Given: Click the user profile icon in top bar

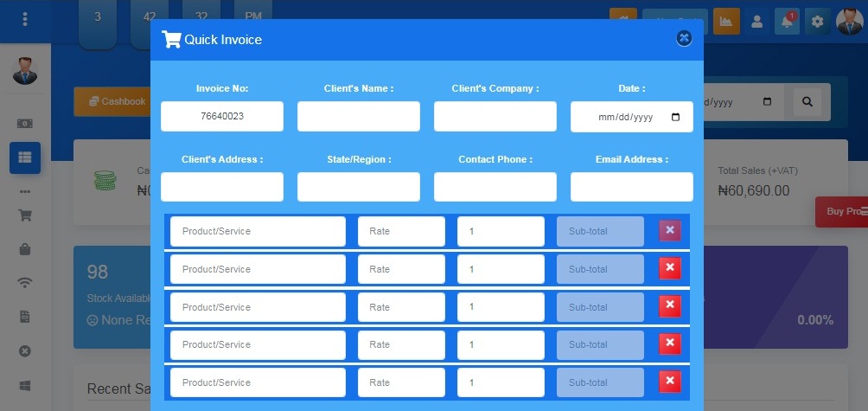Looking at the screenshot, I should coord(756,22).
